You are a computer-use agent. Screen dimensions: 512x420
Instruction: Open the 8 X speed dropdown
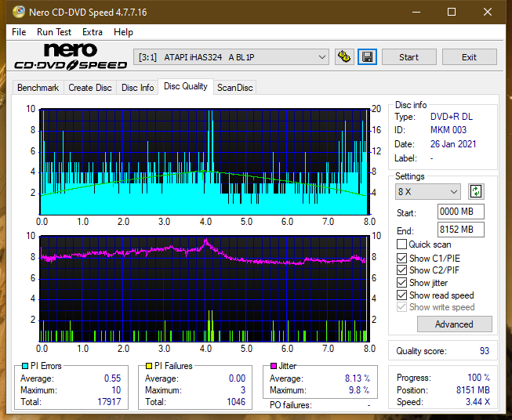(428, 191)
